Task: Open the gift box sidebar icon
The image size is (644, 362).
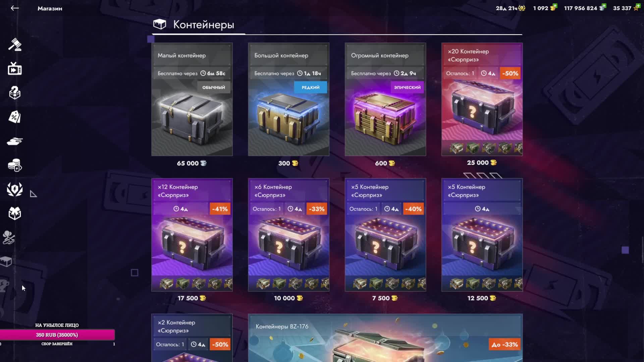Action: tap(15, 213)
